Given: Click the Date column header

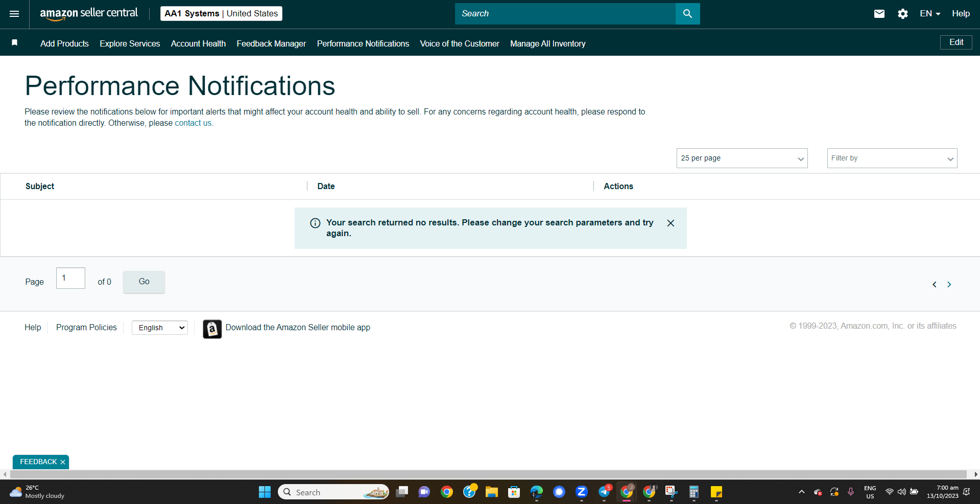Looking at the screenshot, I should 326,187.
